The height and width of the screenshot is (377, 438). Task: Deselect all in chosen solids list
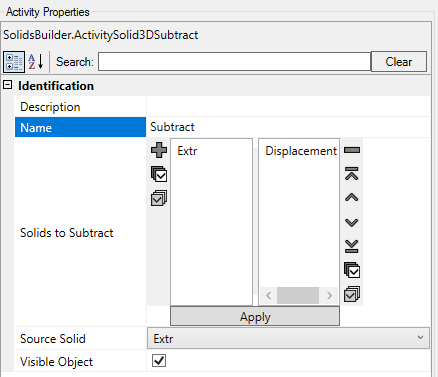352,294
